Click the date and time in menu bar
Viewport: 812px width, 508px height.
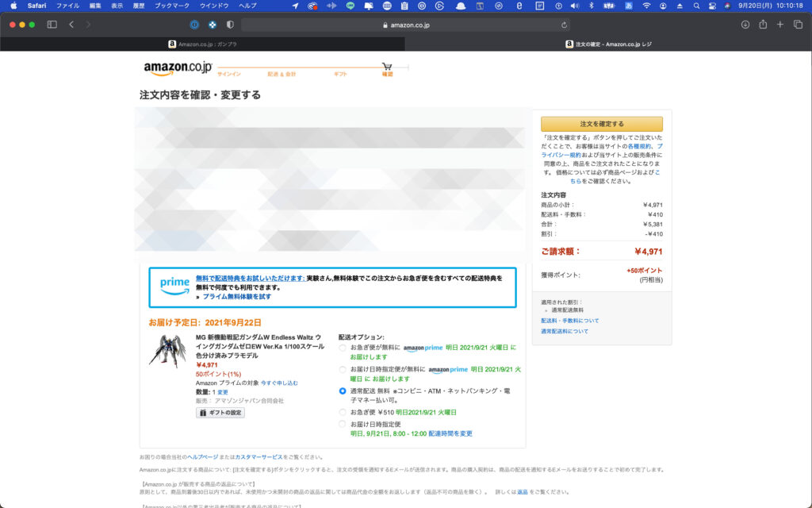point(770,6)
